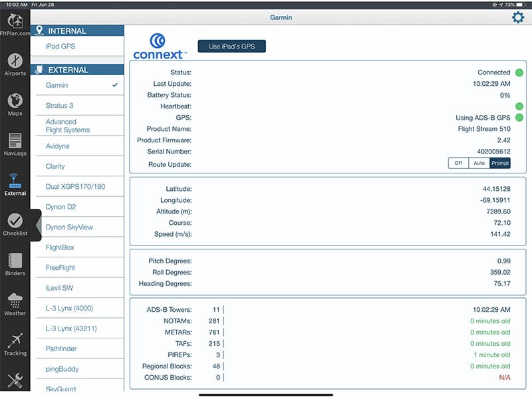The height and width of the screenshot is (399, 532).
Task: Click Using ADS-B GPS text
Action: point(483,118)
